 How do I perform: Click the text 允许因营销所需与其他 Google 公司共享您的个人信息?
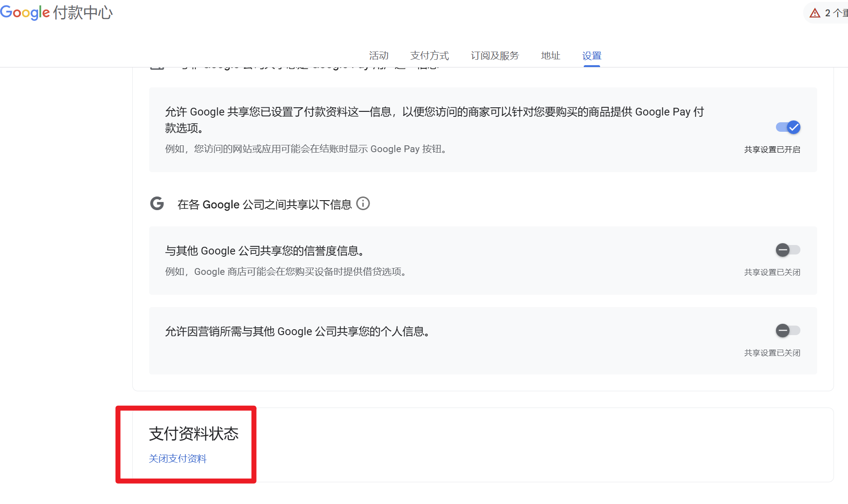click(x=297, y=331)
